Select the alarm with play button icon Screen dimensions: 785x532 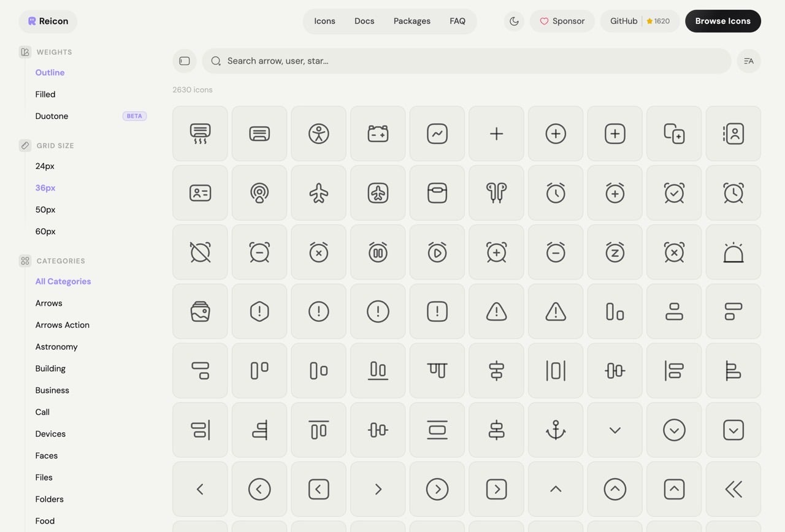coord(437,252)
